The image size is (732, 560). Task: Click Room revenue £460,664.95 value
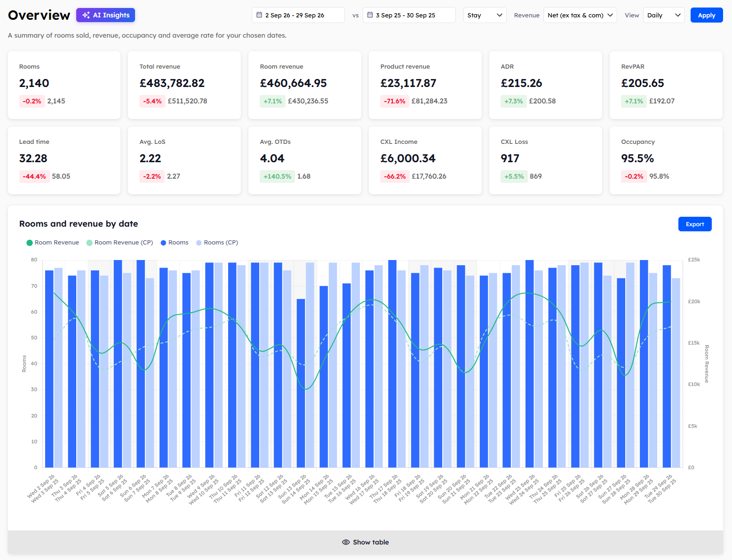pos(294,83)
